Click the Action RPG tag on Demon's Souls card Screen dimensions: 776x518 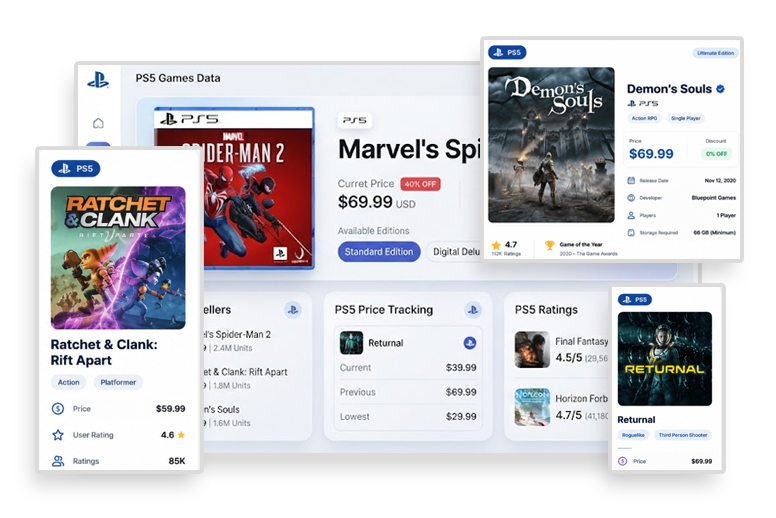pos(644,118)
